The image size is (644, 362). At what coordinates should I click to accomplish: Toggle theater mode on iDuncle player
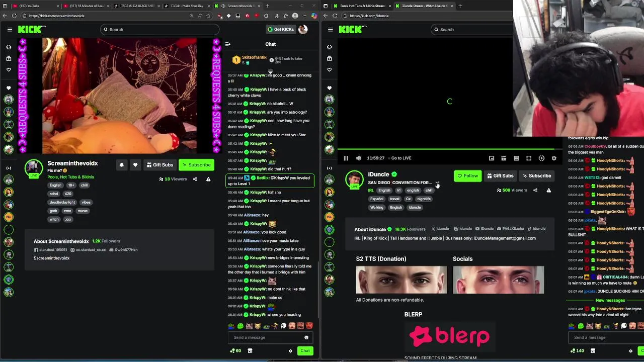pos(516,158)
